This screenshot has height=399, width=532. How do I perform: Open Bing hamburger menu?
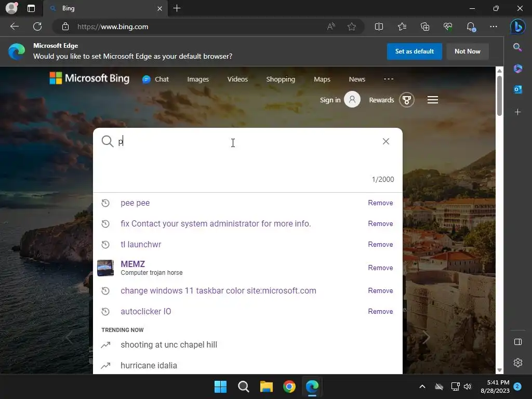(x=433, y=100)
